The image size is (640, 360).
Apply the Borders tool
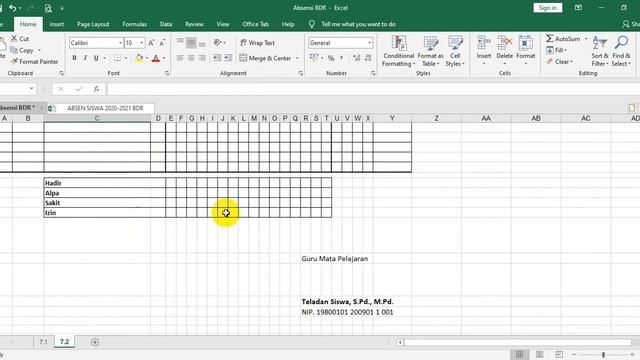(x=117, y=58)
